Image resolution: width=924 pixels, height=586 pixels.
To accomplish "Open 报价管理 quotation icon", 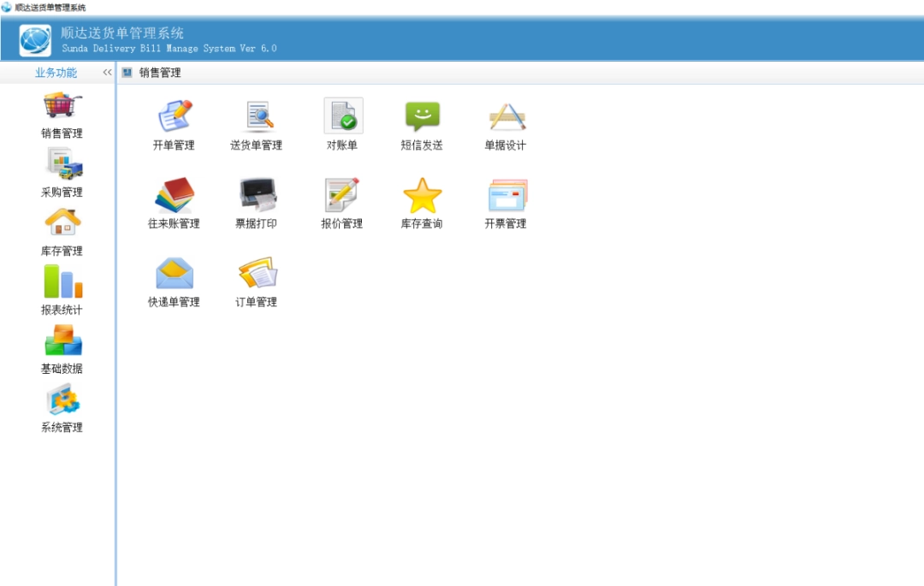I will click(x=342, y=196).
